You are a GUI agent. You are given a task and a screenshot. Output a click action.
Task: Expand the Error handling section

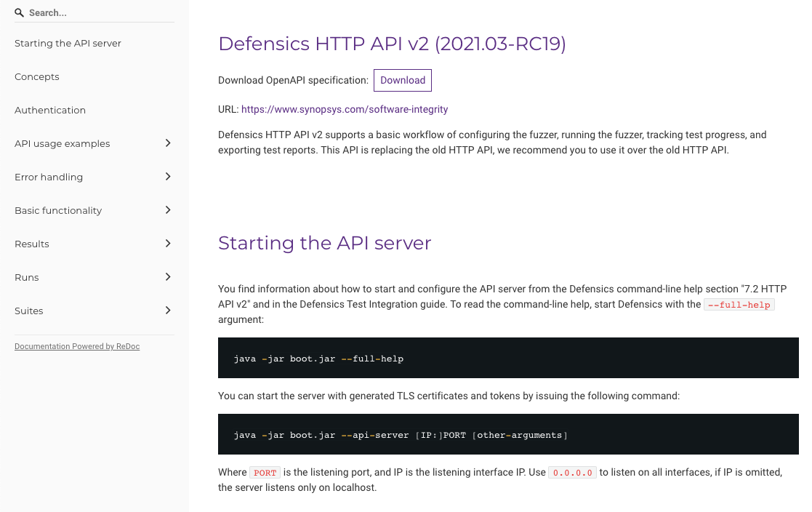coord(168,177)
